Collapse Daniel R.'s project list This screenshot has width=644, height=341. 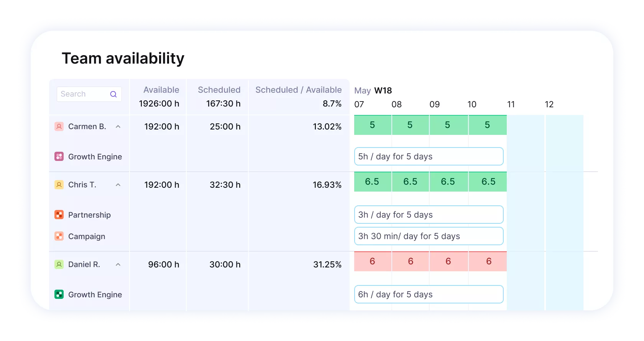(118, 264)
